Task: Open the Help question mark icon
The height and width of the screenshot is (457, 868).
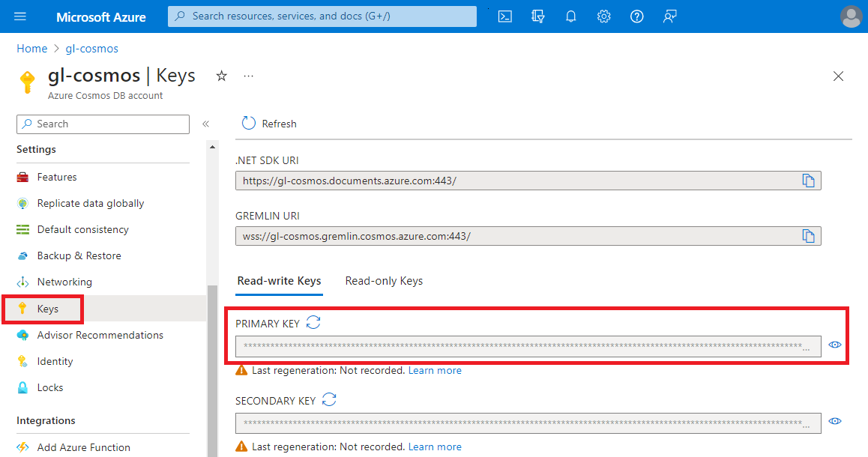Action: (636, 16)
